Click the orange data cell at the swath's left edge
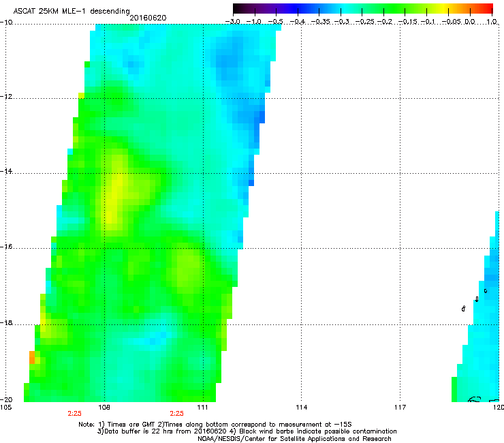Viewport: 504px width, 443px height. click(32, 357)
